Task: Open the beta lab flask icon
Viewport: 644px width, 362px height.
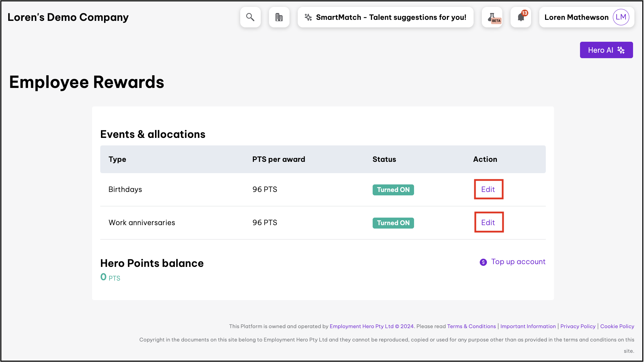Action: click(492, 17)
